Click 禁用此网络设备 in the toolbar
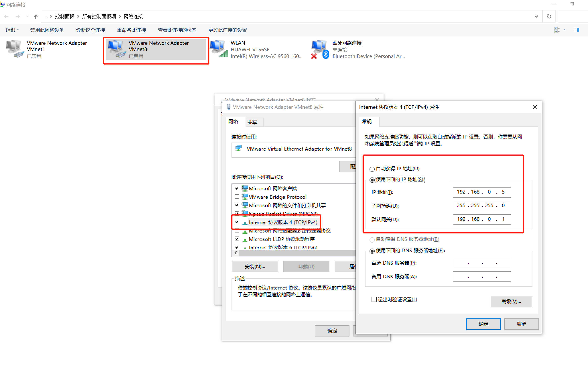Image resolution: width=588 pixels, height=365 pixels. click(47, 30)
